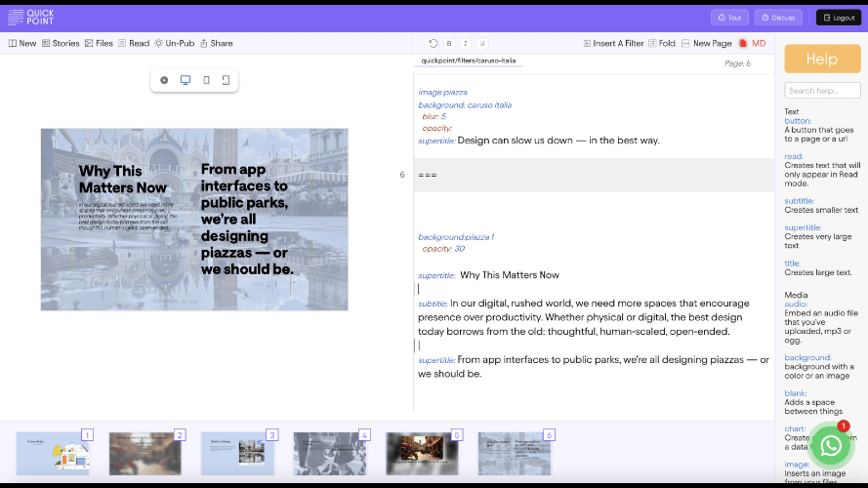Apply bold formatting in editor

(x=449, y=44)
